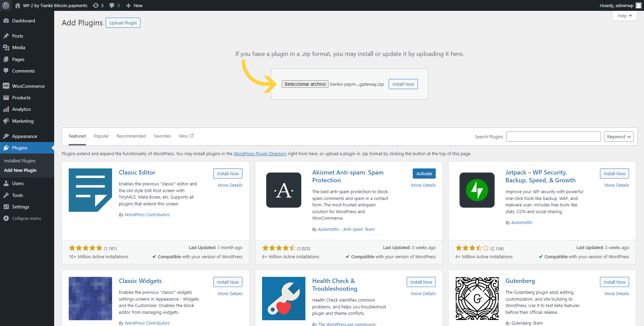This screenshot has width=644, height=326.
Task: Activate the Akismet Anti-spam plugin
Action: coord(424,174)
